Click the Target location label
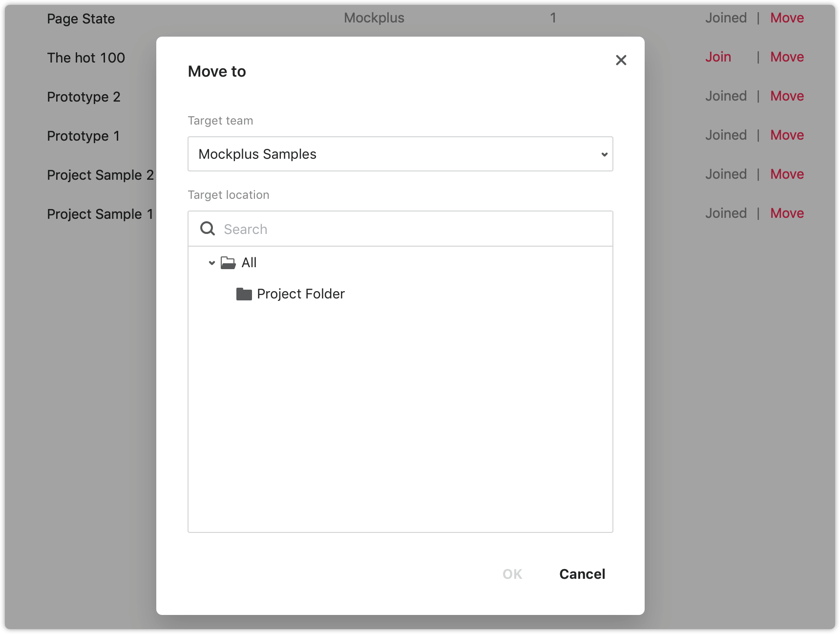Viewport: 840px width, 634px height. pyautogui.click(x=229, y=195)
